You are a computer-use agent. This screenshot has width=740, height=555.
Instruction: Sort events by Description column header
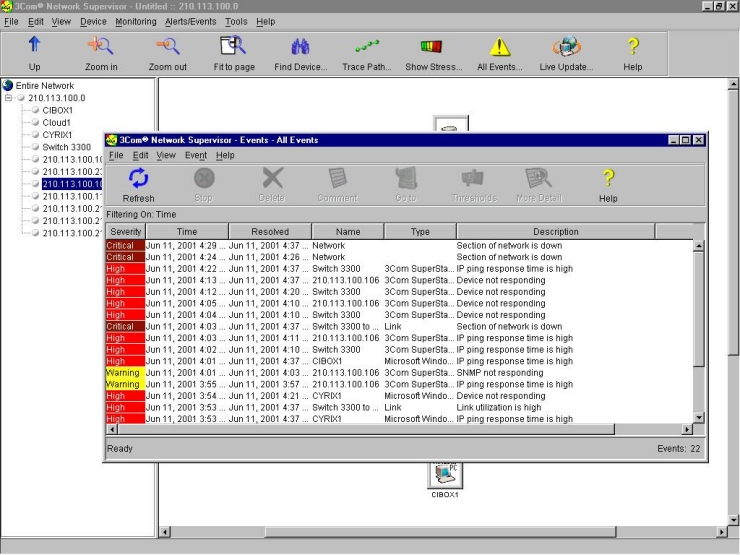554,232
